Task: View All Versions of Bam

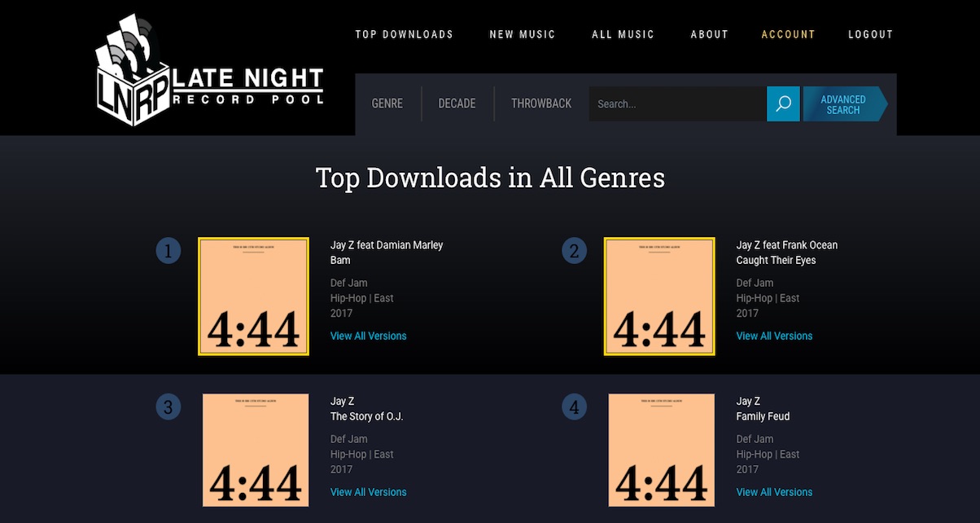Action: (369, 336)
